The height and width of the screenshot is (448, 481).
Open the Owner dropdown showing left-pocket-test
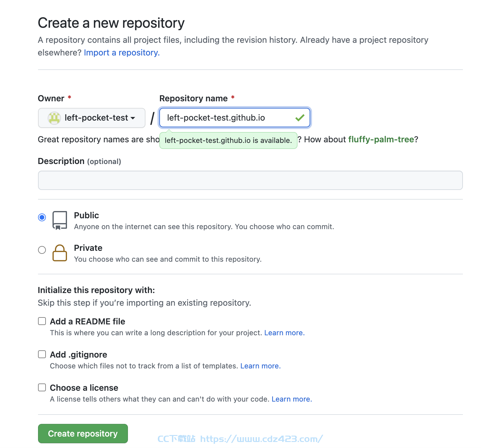pyautogui.click(x=92, y=118)
